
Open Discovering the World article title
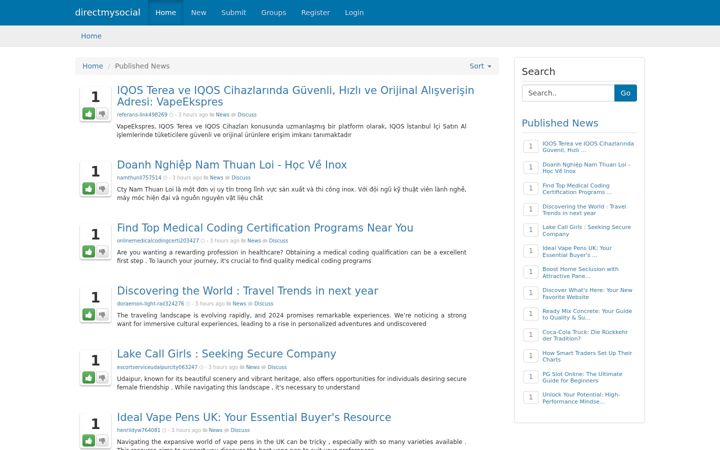[x=248, y=291]
